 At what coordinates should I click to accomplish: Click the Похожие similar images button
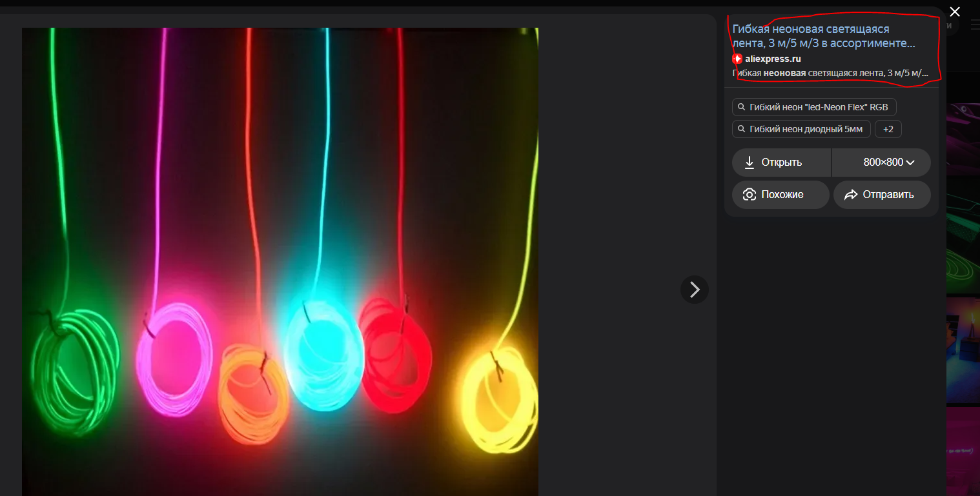click(x=781, y=195)
